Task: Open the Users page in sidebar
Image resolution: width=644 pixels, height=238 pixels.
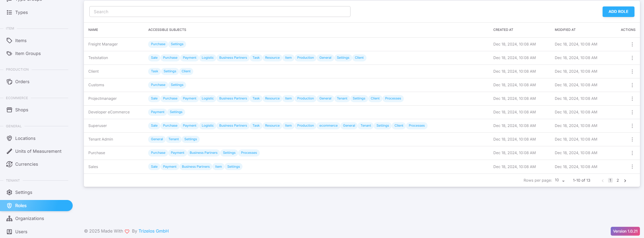Action: click(21, 232)
